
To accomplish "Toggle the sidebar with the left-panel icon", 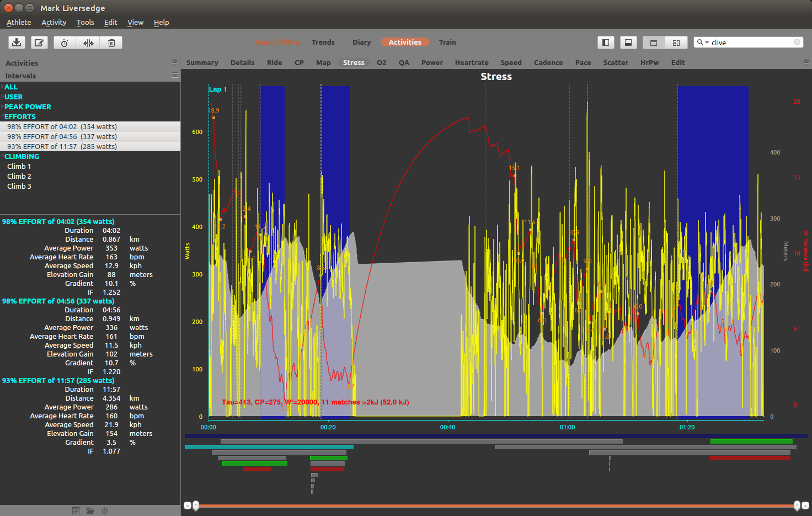I will pyautogui.click(x=606, y=42).
